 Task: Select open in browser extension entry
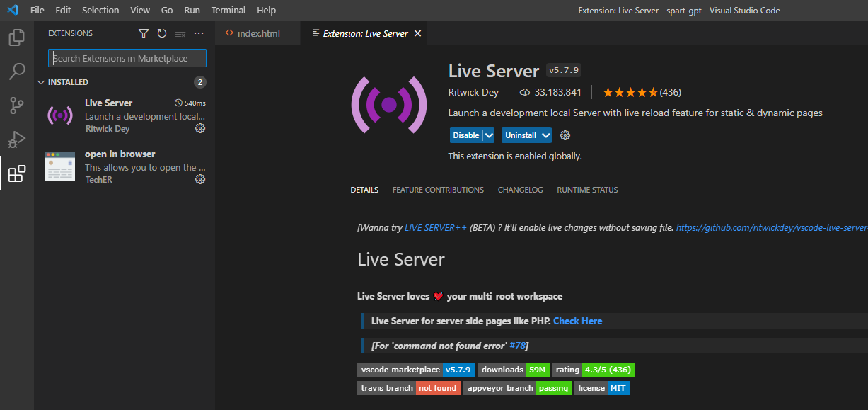[x=125, y=166]
